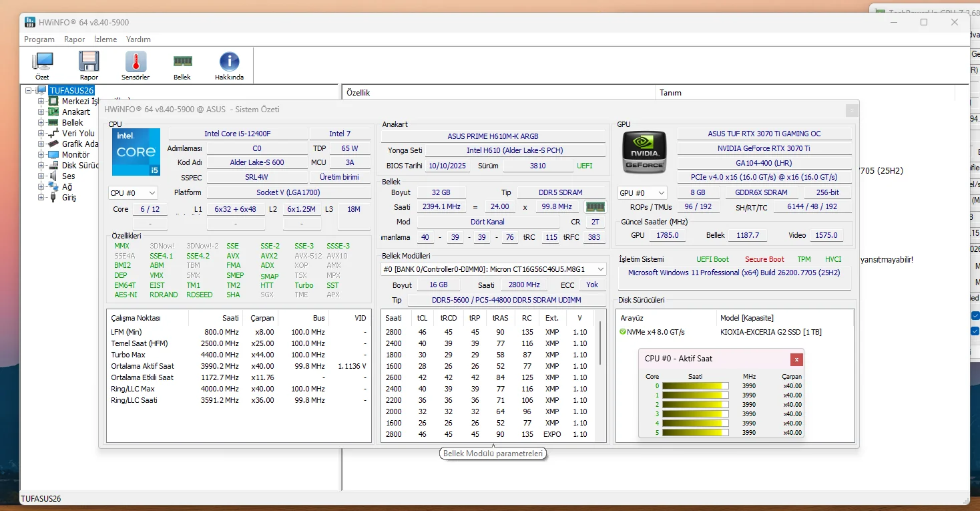Open the memory module Micron CT16G56C46U5 dropdown
Screen dimensions: 980x511
click(x=493, y=269)
